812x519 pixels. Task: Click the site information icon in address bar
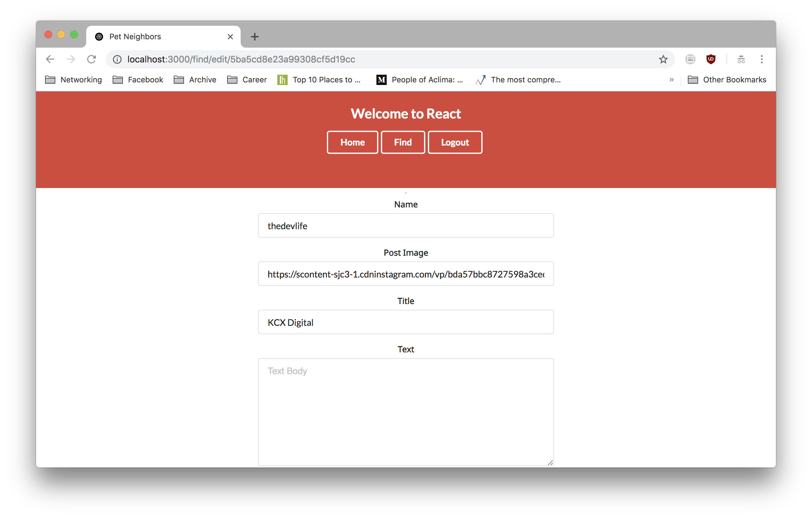(x=117, y=59)
